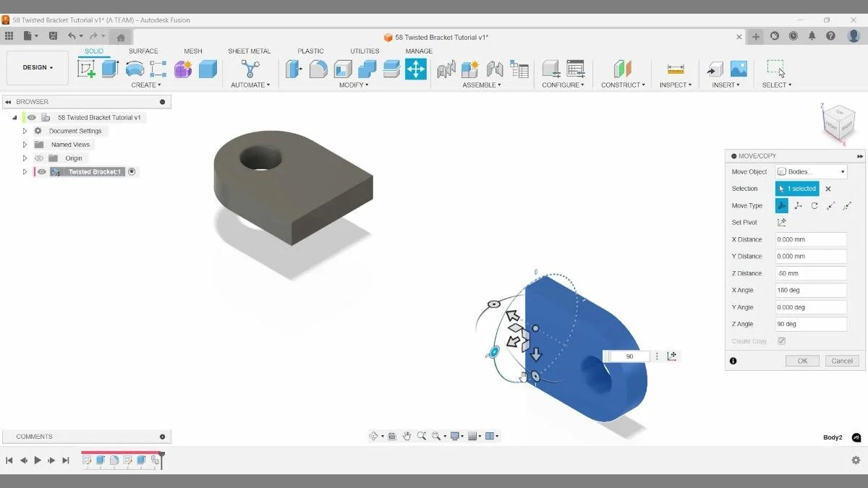
Task: Expand Named Views tree node
Action: 25,145
